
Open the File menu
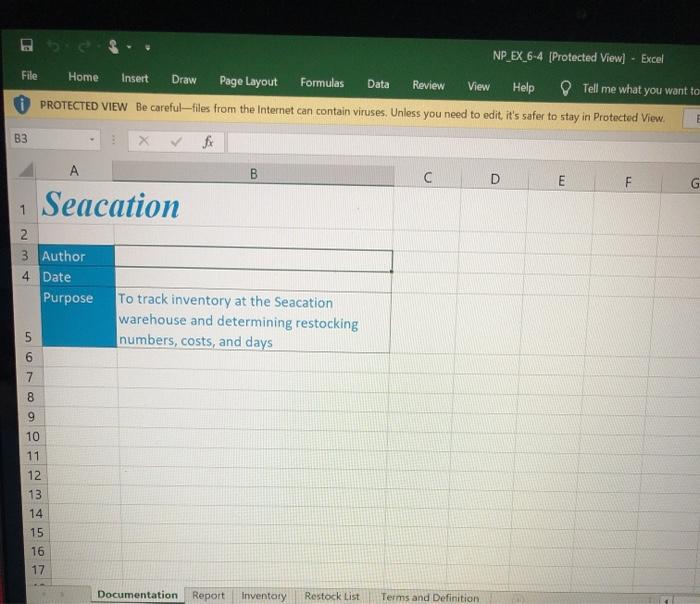pos(29,75)
